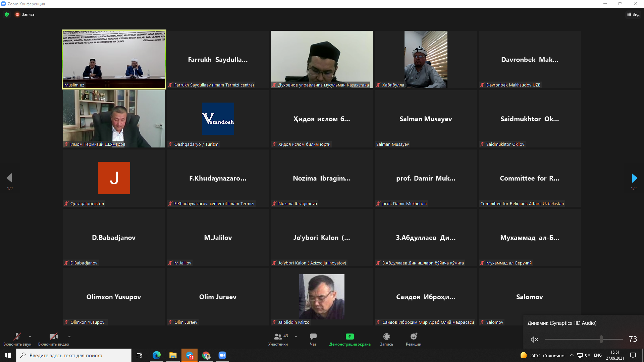Open the Chat panel
Screen dimensions: 644x362
click(x=313, y=337)
